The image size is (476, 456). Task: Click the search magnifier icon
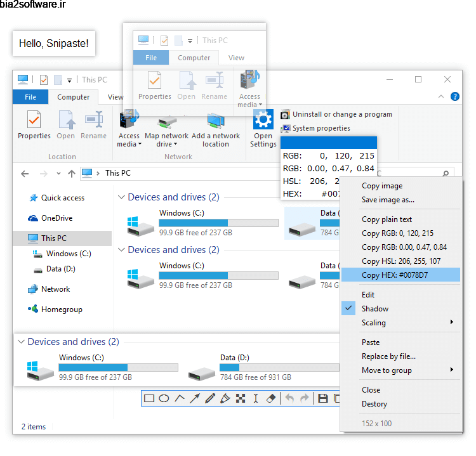click(446, 174)
